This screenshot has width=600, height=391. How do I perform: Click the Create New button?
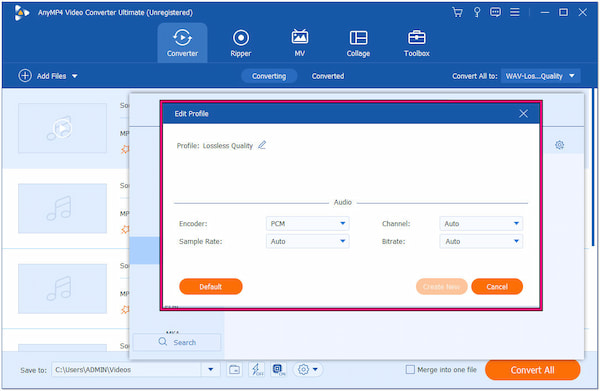coord(442,287)
